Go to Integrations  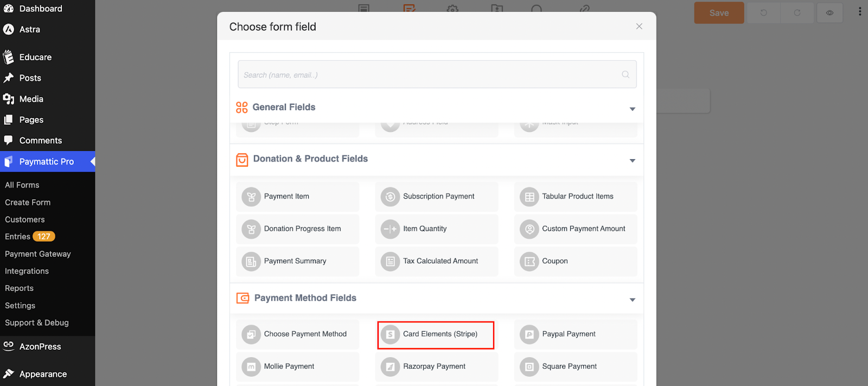[27, 271]
